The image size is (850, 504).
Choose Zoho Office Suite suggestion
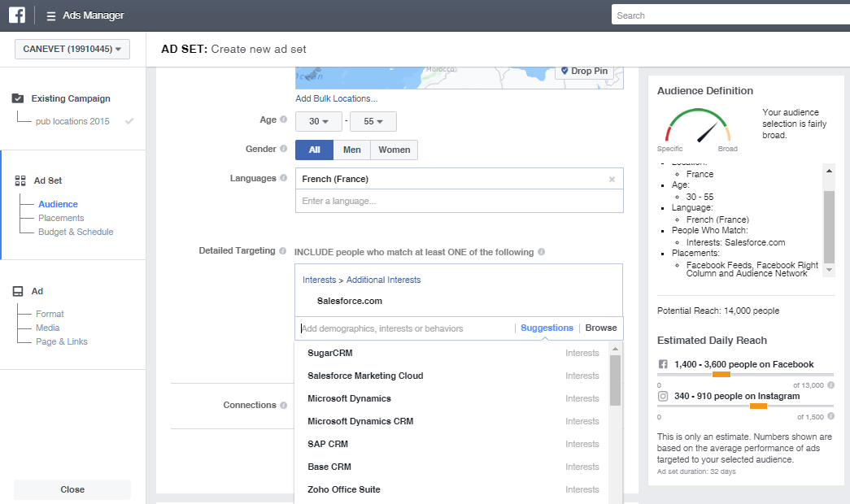(453, 489)
